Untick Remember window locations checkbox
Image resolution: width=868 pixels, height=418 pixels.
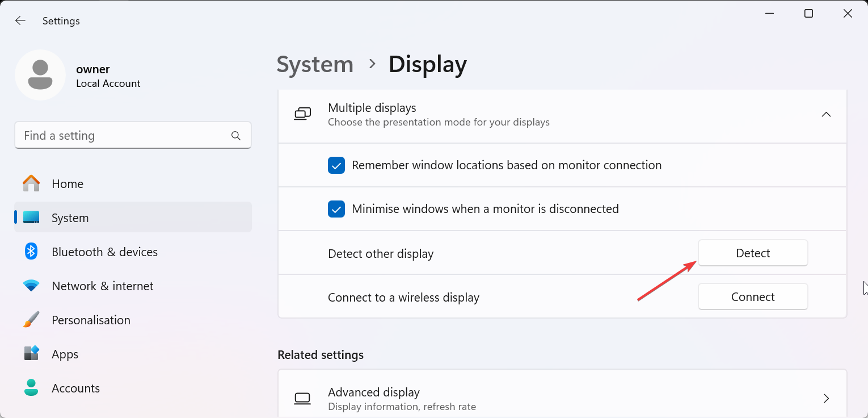336,165
